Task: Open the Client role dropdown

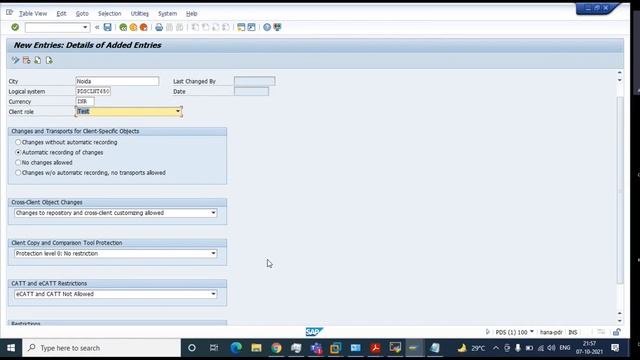Action: [178, 111]
